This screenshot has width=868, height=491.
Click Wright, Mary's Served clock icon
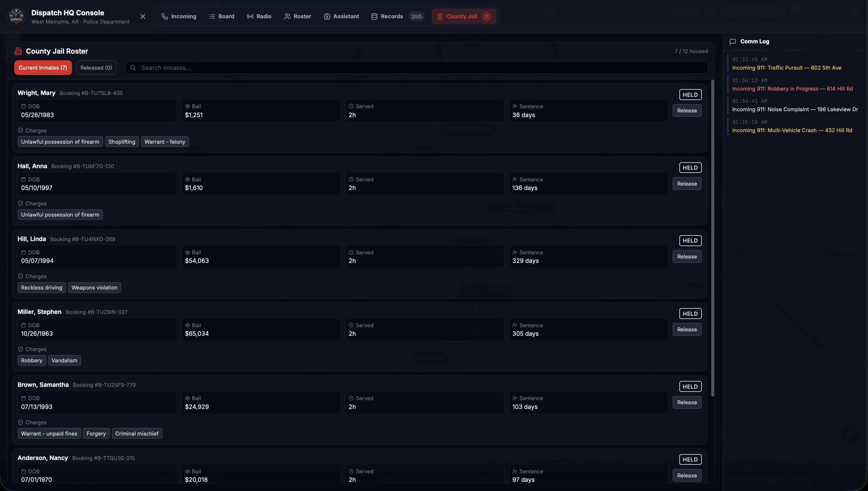click(x=351, y=106)
